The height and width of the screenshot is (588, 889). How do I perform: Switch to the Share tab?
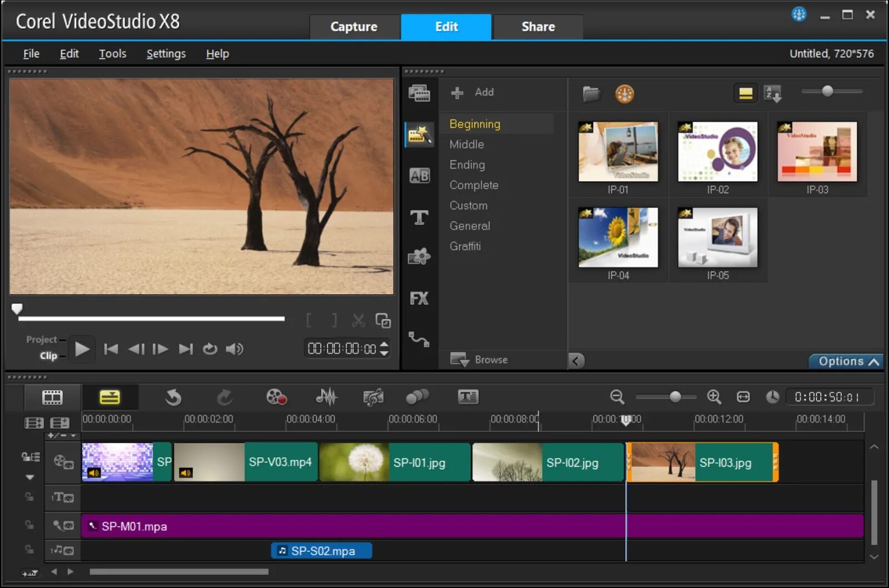click(537, 26)
